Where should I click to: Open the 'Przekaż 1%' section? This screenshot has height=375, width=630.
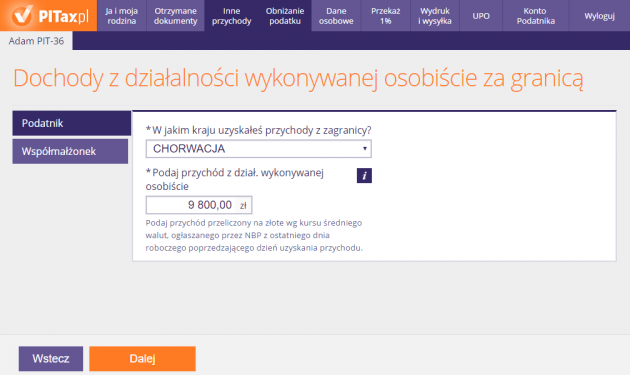386,16
